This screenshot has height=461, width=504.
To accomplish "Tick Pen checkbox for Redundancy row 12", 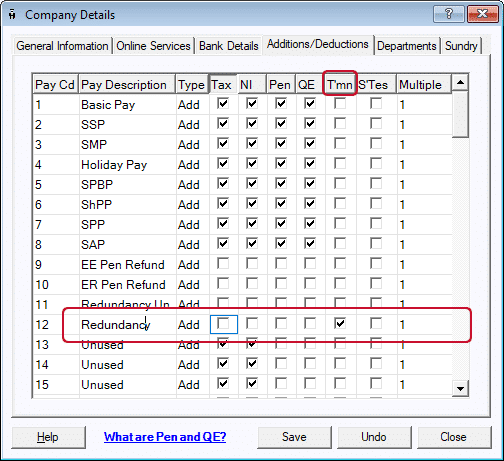I will pyautogui.click(x=281, y=323).
